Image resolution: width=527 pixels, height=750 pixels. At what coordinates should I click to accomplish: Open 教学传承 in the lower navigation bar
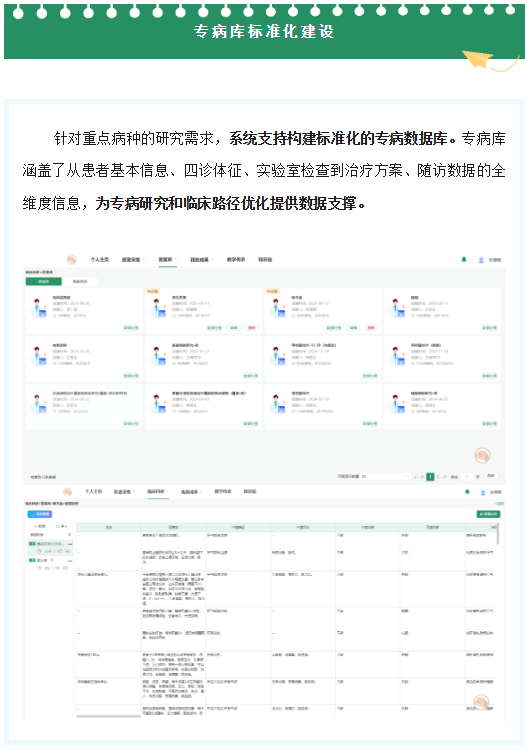click(x=223, y=492)
